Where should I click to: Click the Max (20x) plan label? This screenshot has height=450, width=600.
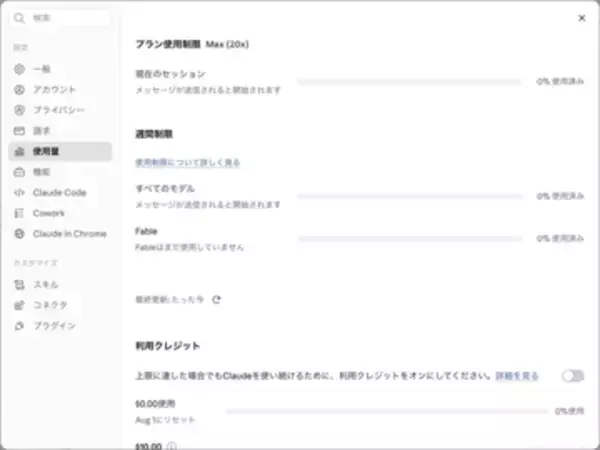click(227, 44)
